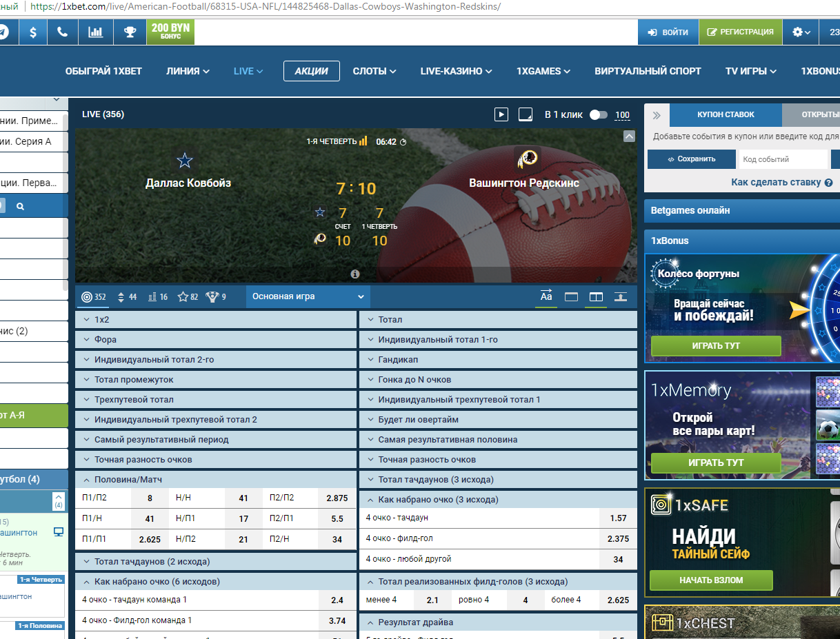
Task: Select 4 очко - тачдаун команда 1 odds 2.4
Action: [337, 600]
